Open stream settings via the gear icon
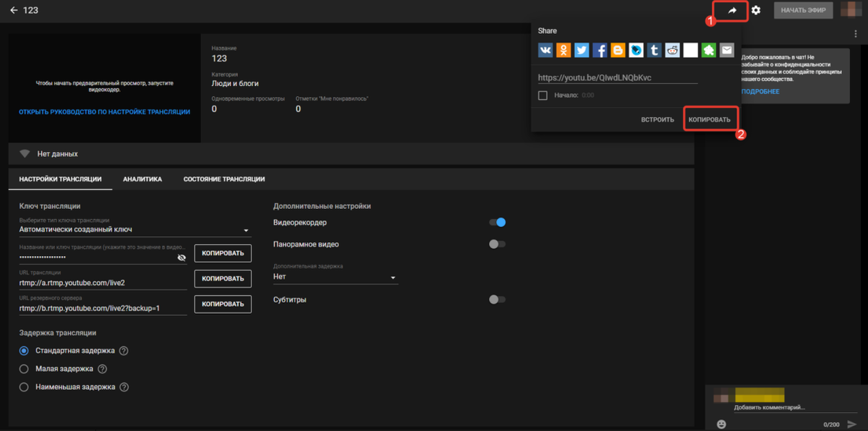 click(x=756, y=10)
